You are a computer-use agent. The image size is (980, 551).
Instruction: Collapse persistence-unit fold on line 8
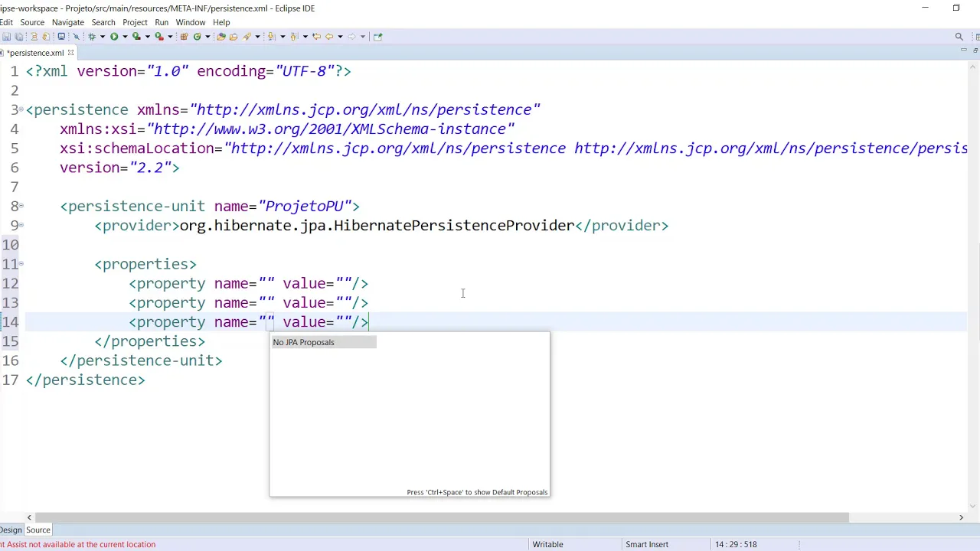[21, 206]
